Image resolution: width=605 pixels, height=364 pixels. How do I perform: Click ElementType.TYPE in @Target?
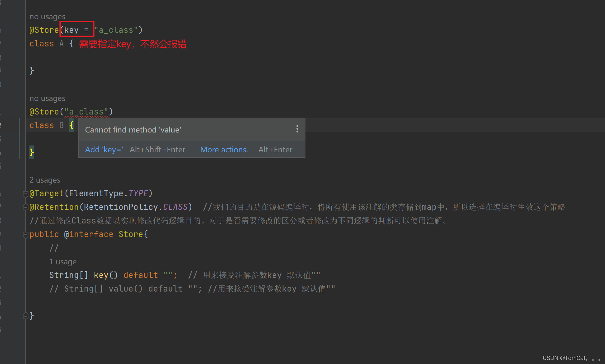tap(138, 193)
